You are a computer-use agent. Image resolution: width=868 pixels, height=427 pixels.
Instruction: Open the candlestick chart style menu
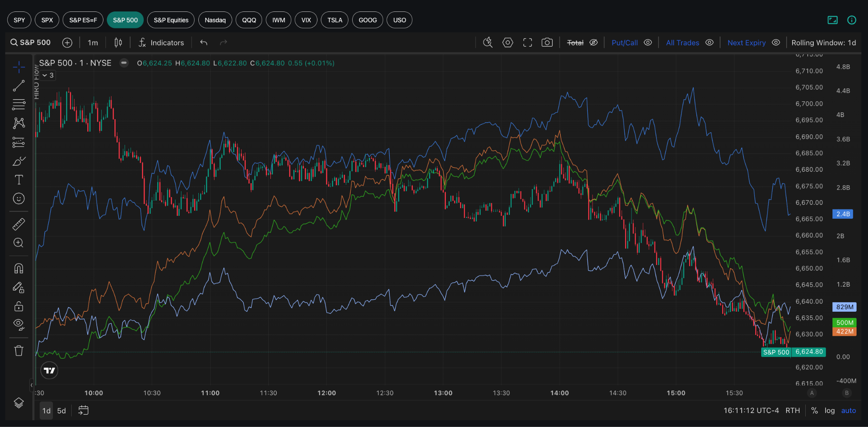click(118, 42)
